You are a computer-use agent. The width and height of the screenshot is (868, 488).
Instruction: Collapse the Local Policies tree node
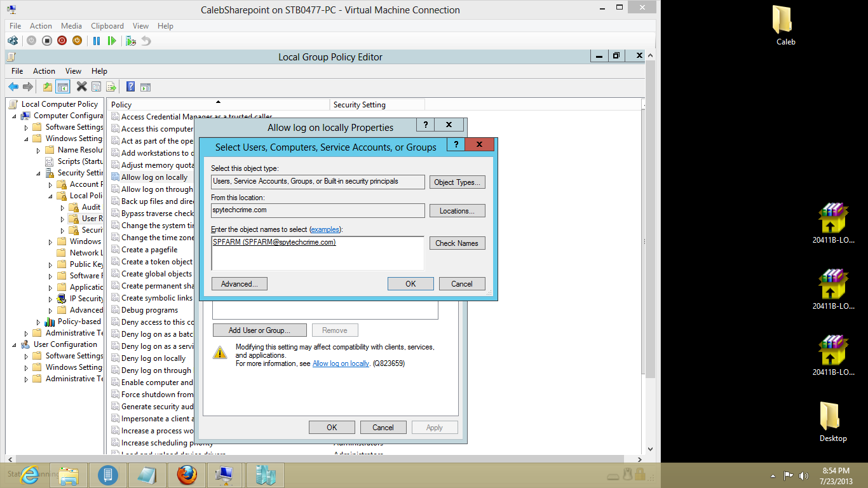[x=50, y=196]
